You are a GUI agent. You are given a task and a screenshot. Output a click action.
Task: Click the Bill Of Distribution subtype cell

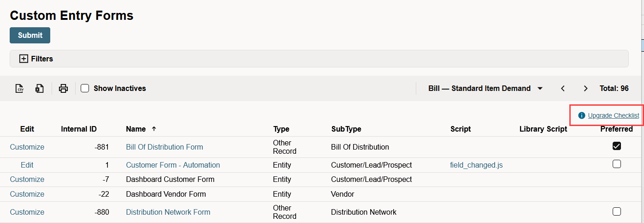coord(360,147)
